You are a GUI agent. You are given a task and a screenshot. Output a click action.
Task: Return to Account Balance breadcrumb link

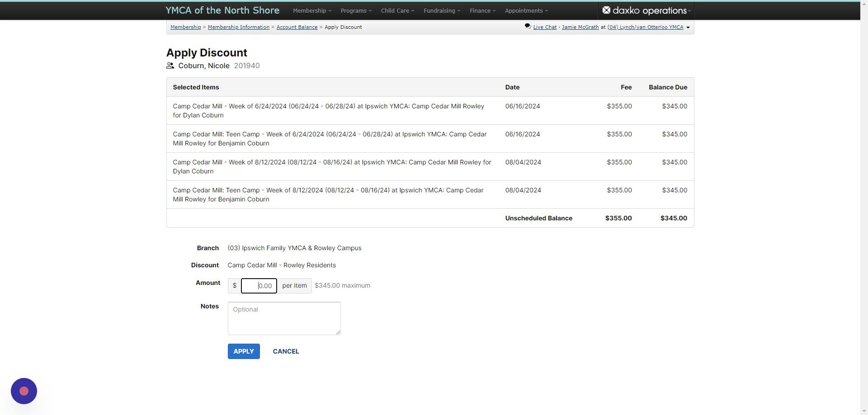(x=297, y=27)
